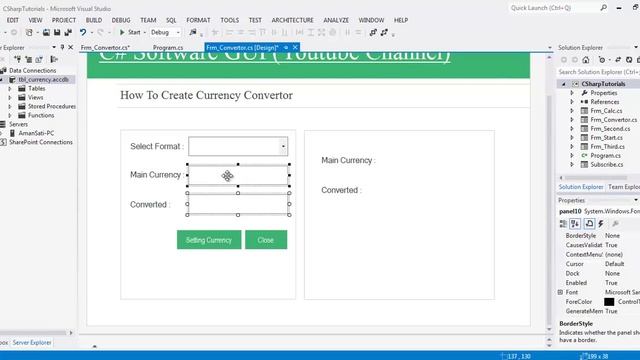Expand the Views node in Server Explorer

point(10,97)
